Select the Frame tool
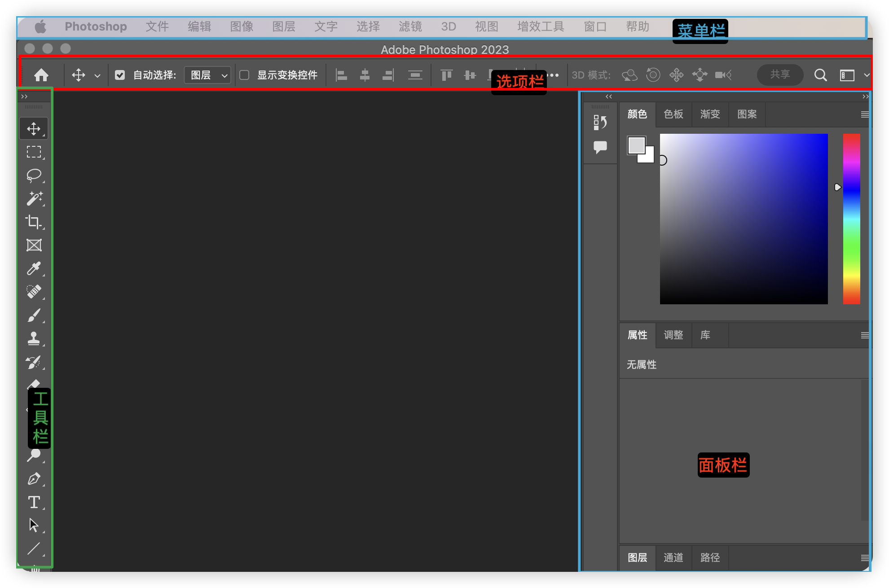The width and height of the screenshot is (889, 588). coord(34,245)
